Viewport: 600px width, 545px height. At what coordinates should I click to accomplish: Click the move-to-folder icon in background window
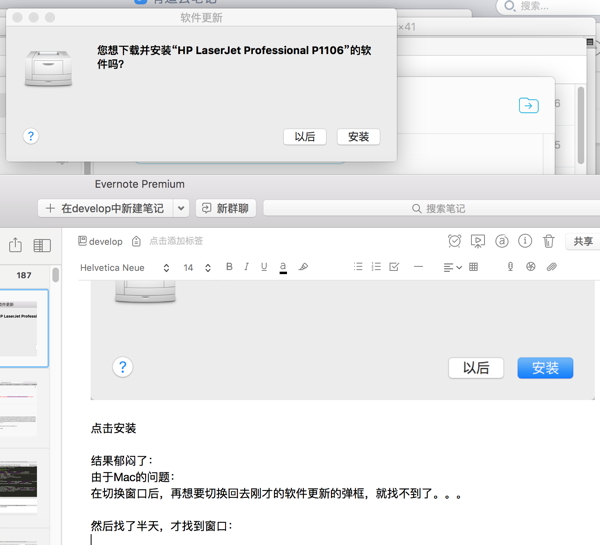[528, 106]
